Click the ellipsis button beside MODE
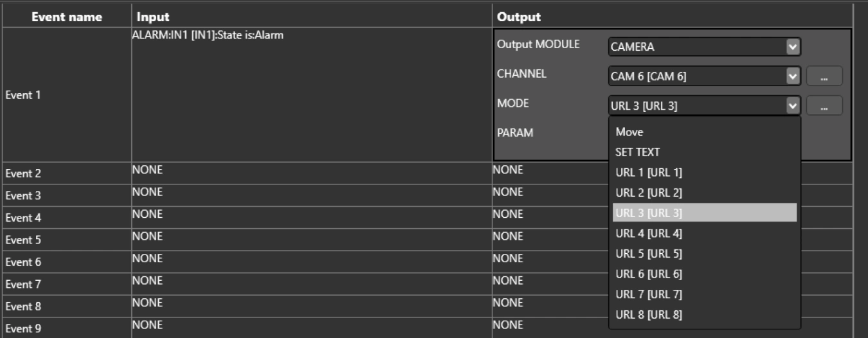 pos(824,105)
